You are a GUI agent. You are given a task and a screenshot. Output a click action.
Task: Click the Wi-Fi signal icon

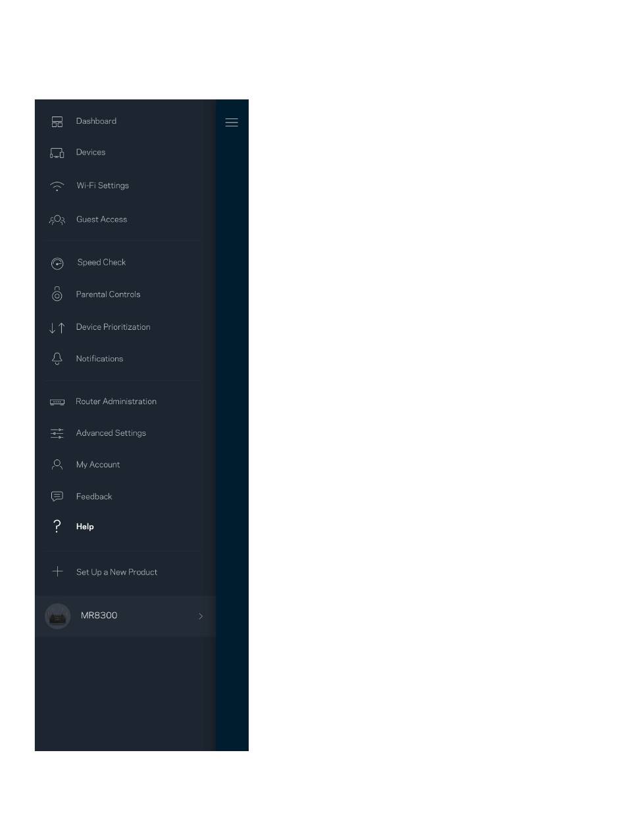pos(57,186)
